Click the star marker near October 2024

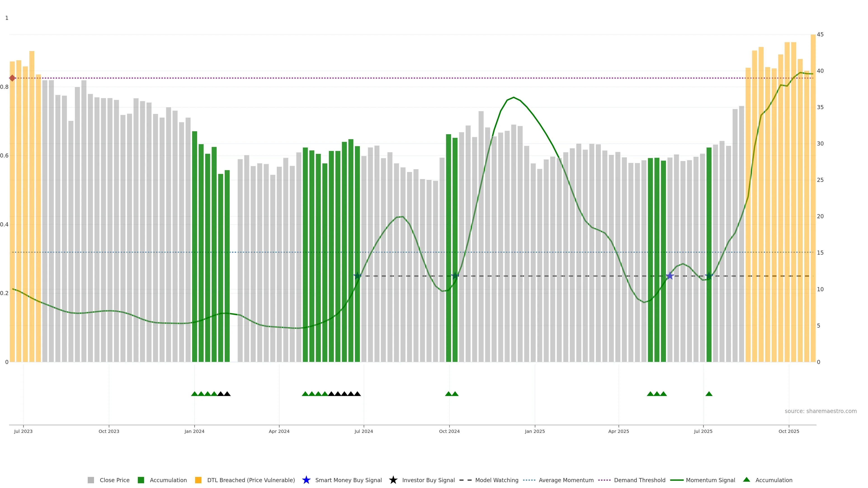[455, 276]
